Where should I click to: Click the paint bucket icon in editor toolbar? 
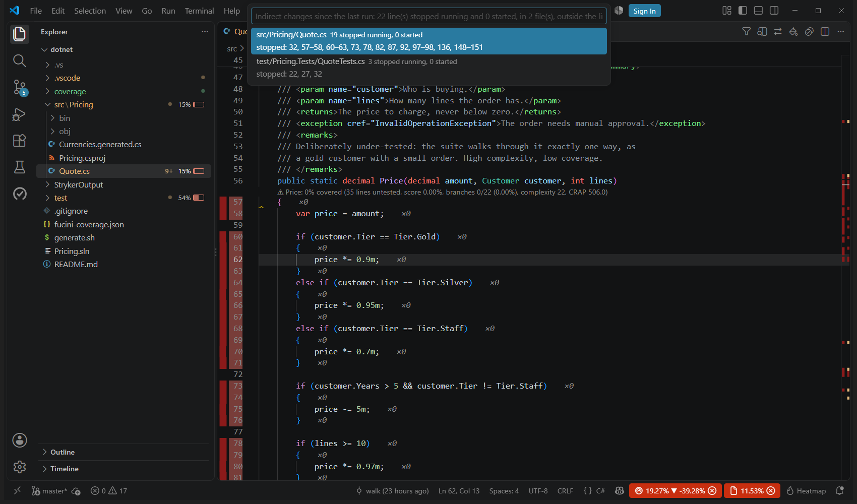pyautogui.click(x=793, y=31)
